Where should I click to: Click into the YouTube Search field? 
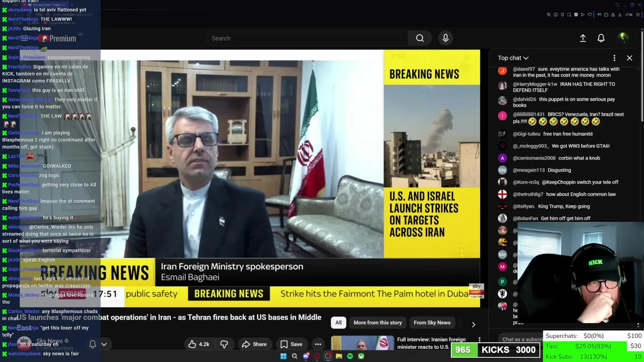point(307,38)
